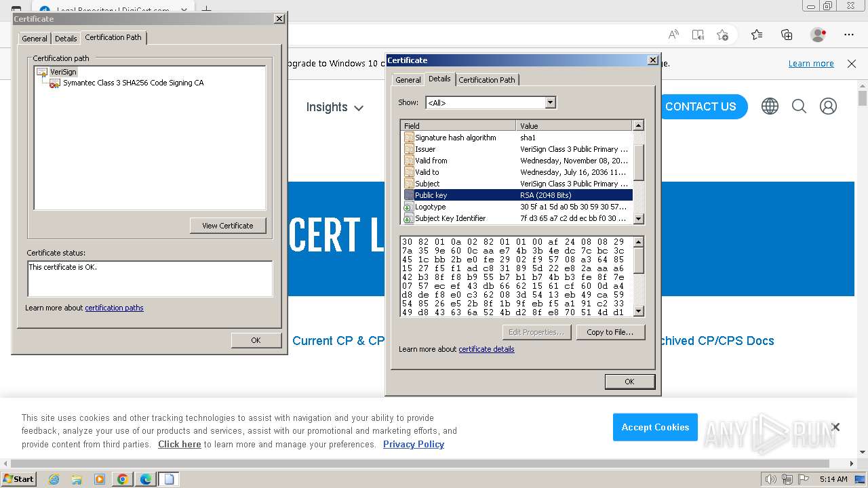Open the Show <All> dropdown

pyautogui.click(x=551, y=102)
